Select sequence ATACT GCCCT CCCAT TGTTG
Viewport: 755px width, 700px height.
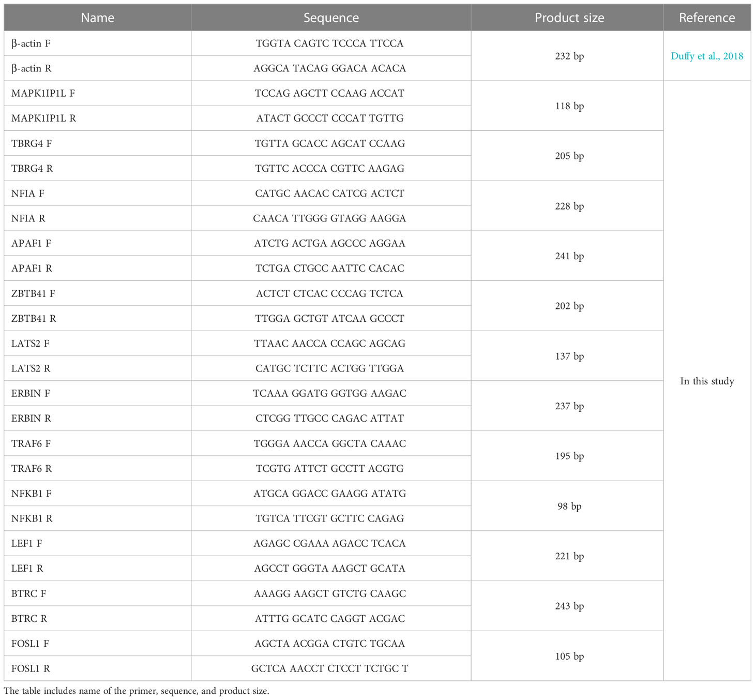click(x=330, y=118)
